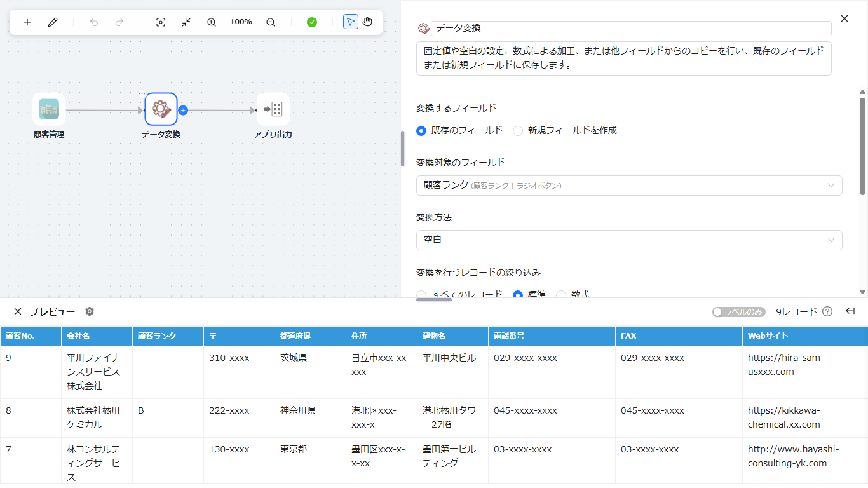Click the help question mark near 9レコード
Screen dimensions: 868x488
[827, 311]
